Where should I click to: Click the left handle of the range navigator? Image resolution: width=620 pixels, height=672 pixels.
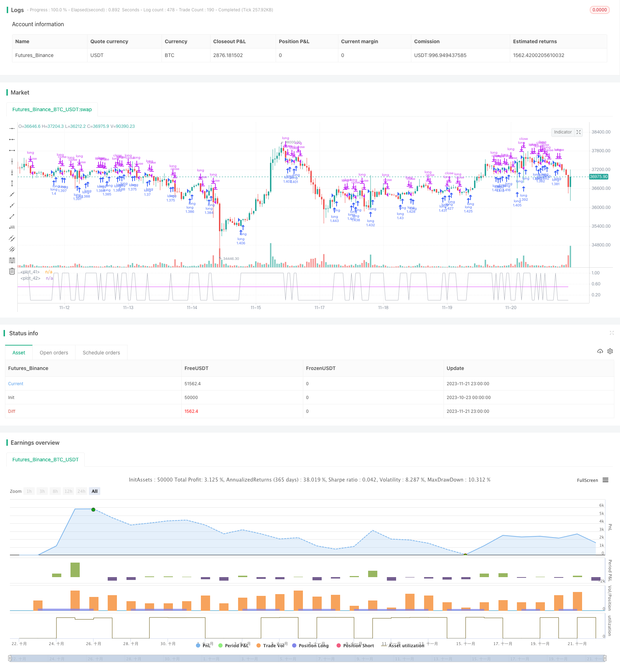(x=10, y=659)
